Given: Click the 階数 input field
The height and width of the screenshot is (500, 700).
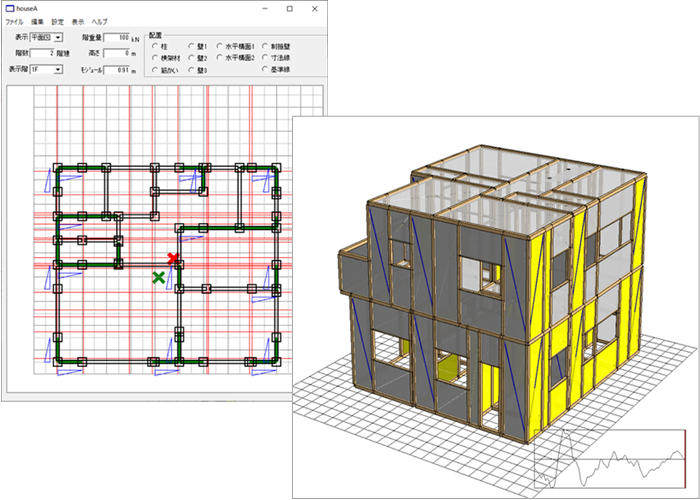Looking at the screenshot, I should point(41,53).
